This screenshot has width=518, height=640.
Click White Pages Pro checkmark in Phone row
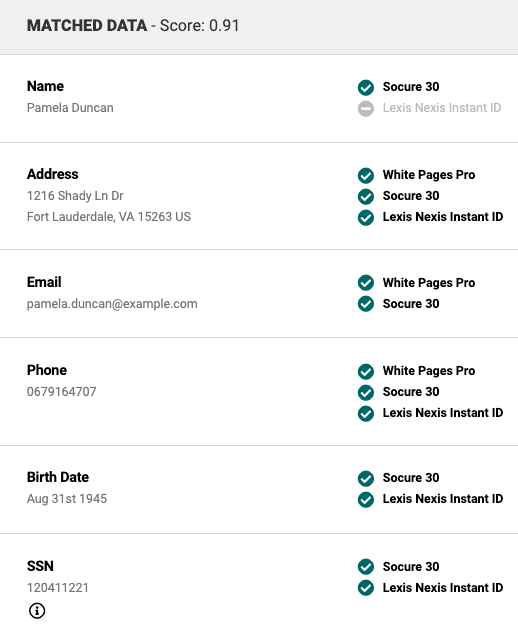pyautogui.click(x=366, y=371)
